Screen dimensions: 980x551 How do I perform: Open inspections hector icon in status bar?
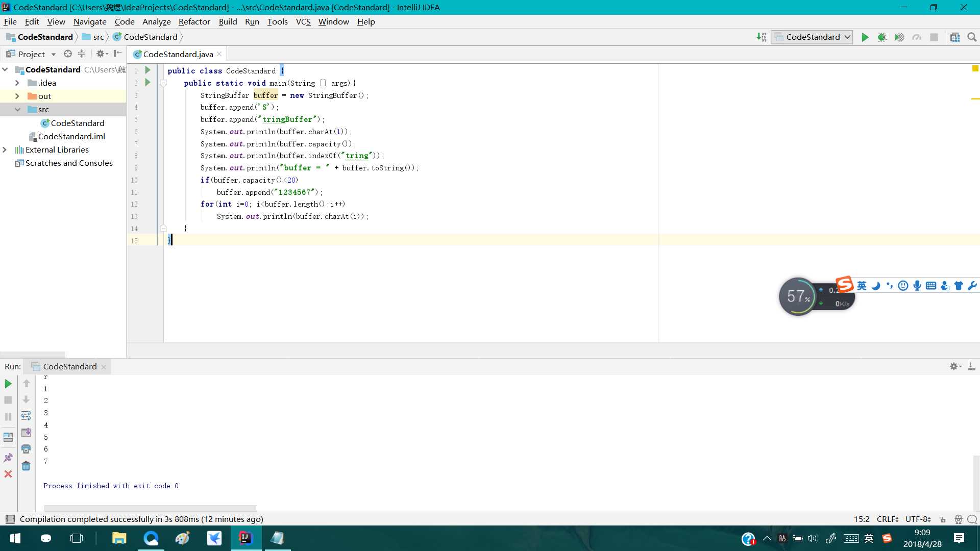pos(958,519)
